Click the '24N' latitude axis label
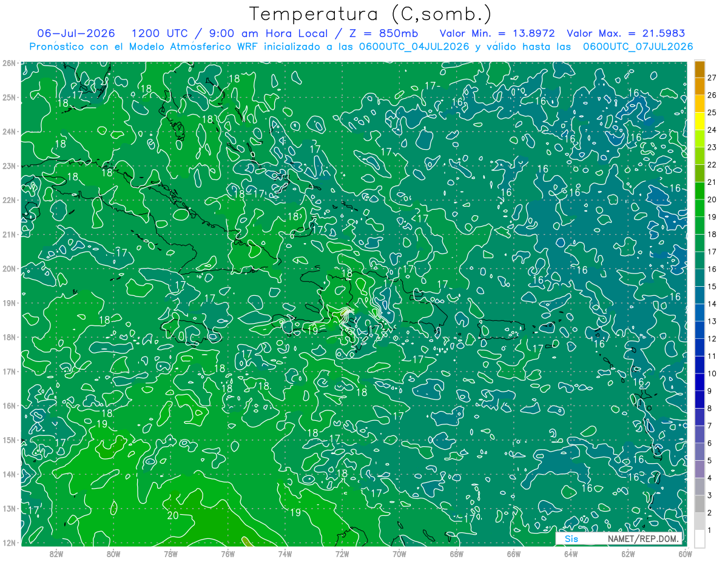Screen dimensions: 728x562 tap(8, 132)
